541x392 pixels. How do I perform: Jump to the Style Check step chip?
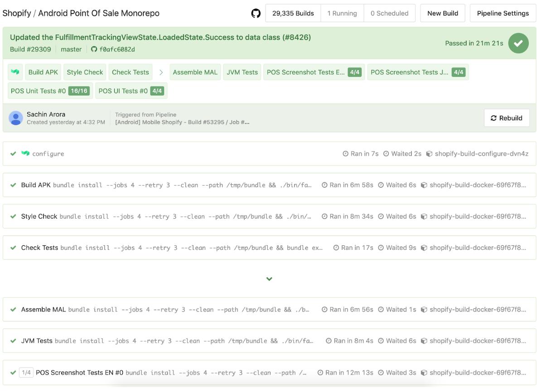point(85,72)
